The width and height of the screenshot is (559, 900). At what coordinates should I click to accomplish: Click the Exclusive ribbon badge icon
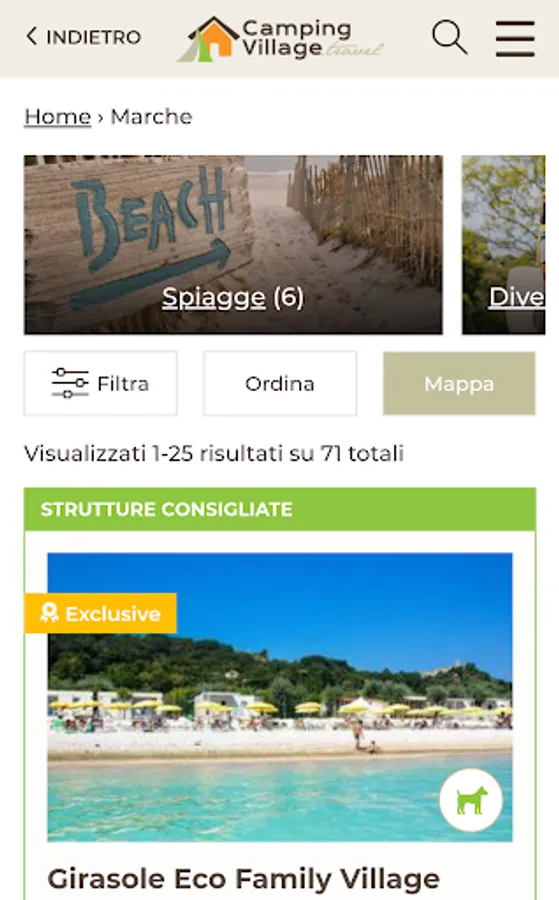click(x=49, y=613)
